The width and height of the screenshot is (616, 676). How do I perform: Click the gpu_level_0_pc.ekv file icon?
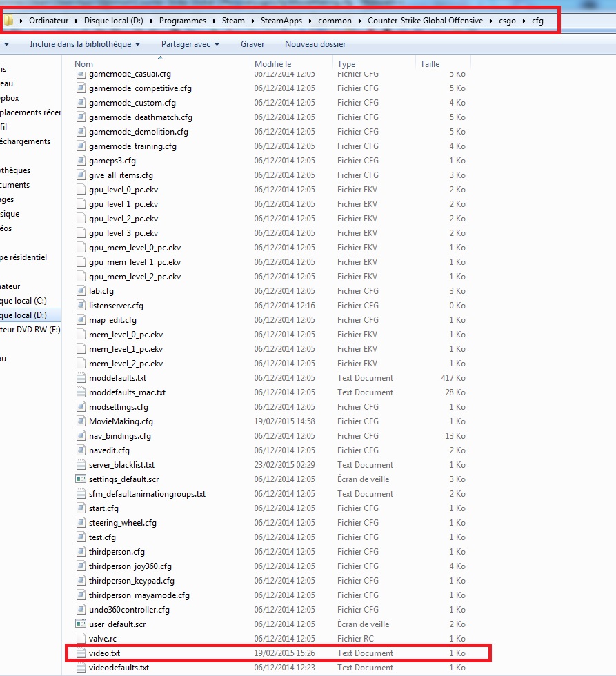[x=81, y=190]
